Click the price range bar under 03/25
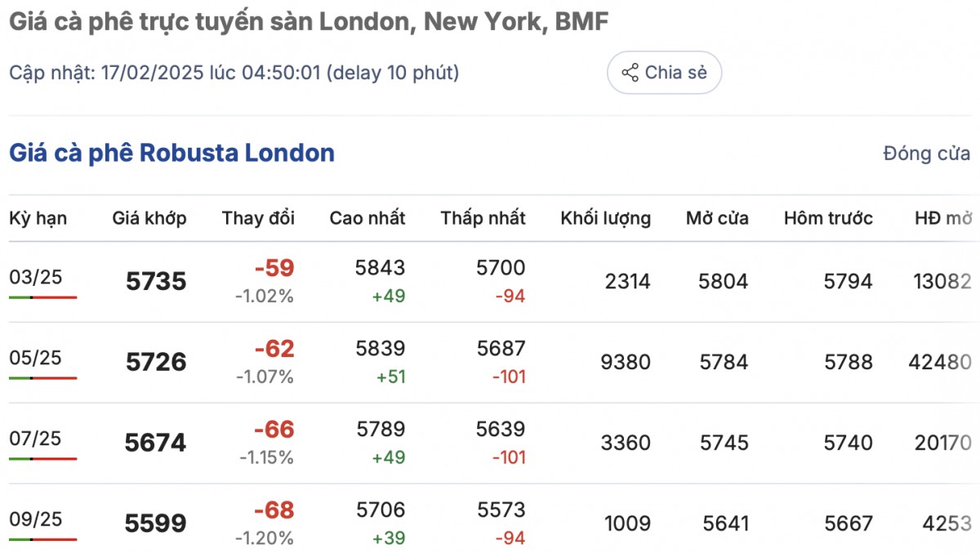Viewport: 980px width, 554px height. click(42, 297)
